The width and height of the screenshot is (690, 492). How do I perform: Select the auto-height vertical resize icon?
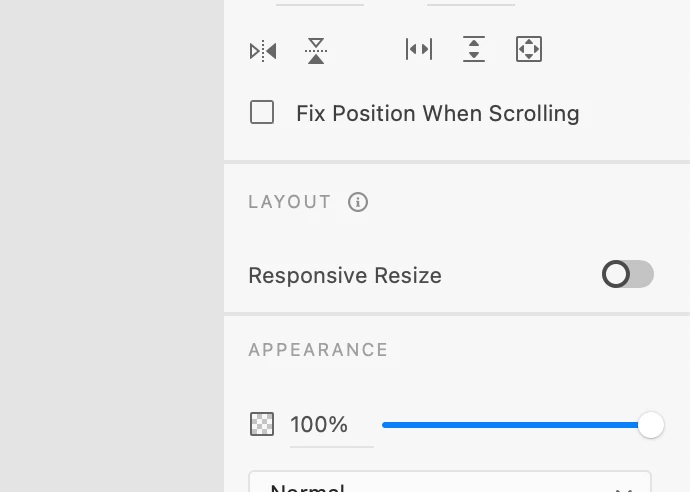click(474, 49)
